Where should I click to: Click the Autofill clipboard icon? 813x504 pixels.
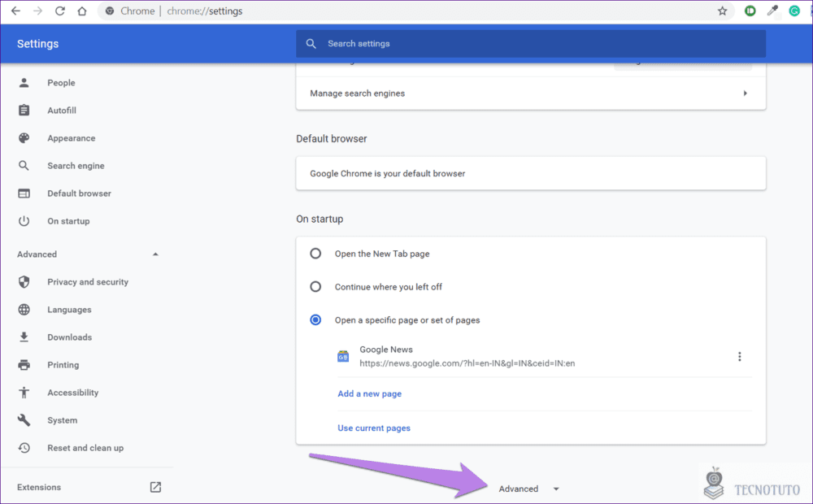pyautogui.click(x=24, y=110)
